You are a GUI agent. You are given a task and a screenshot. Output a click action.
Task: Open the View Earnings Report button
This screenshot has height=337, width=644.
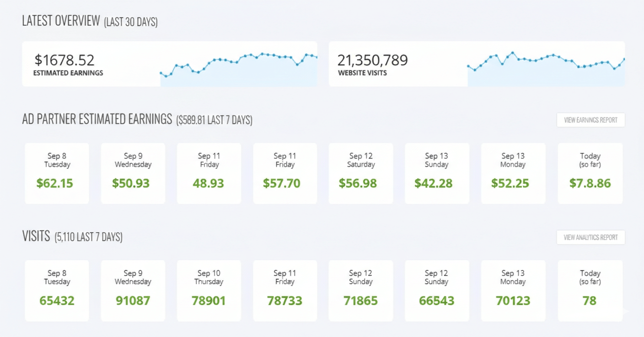(590, 120)
